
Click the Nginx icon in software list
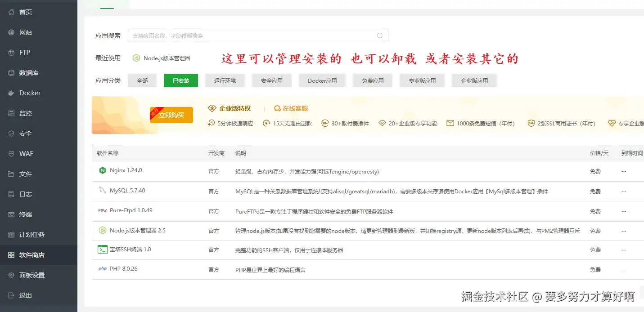(103, 170)
